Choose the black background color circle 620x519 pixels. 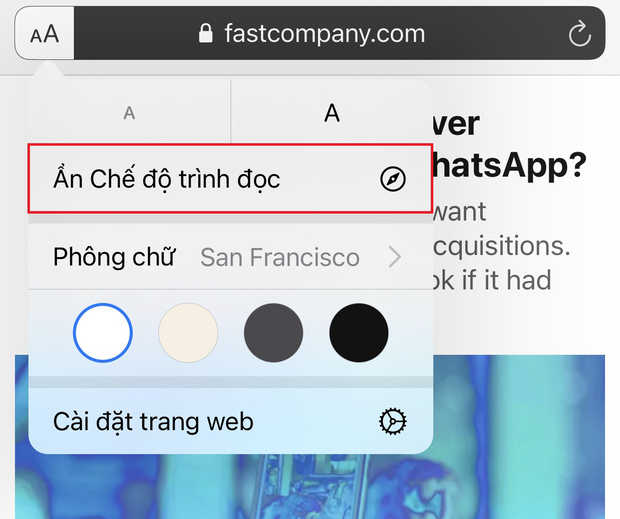click(x=359, y=332)
